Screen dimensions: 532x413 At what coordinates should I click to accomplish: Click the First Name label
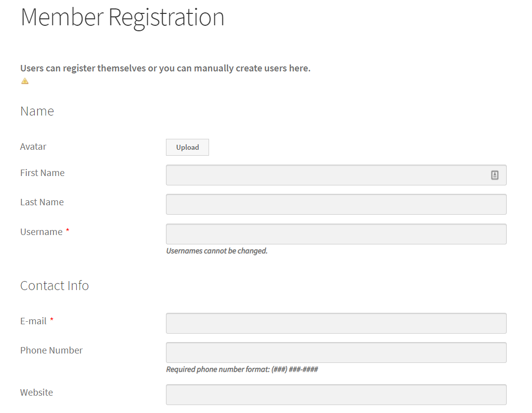42,173
